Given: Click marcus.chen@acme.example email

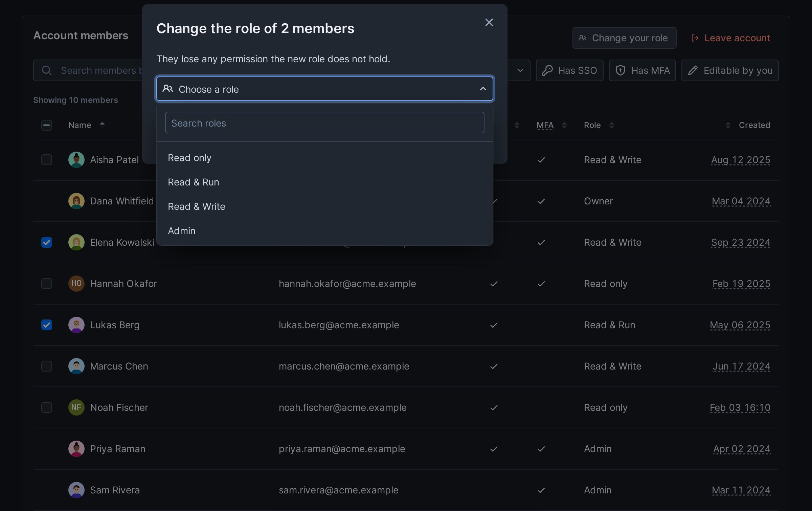Looking at the screenshot, I should [x=344, y=366].
